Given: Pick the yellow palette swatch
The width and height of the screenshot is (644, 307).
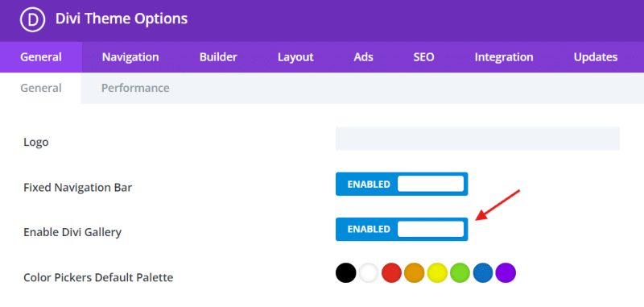Looking at the screenshot, I should click(437, 273).
